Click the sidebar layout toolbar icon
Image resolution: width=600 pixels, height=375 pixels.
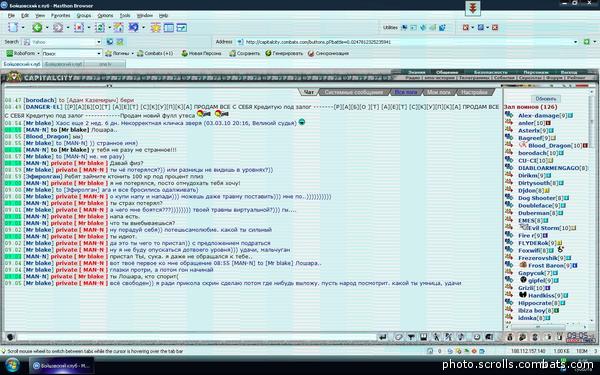pos(169,27)
